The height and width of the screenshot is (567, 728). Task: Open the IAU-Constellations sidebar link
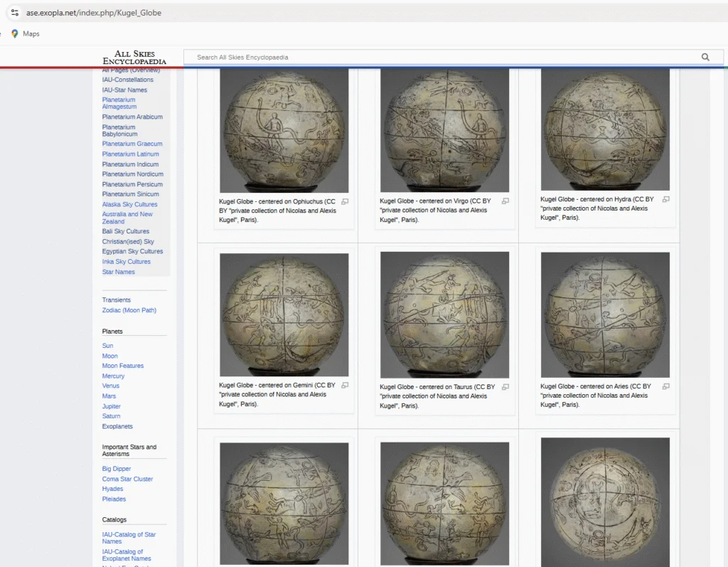(128, 80)
